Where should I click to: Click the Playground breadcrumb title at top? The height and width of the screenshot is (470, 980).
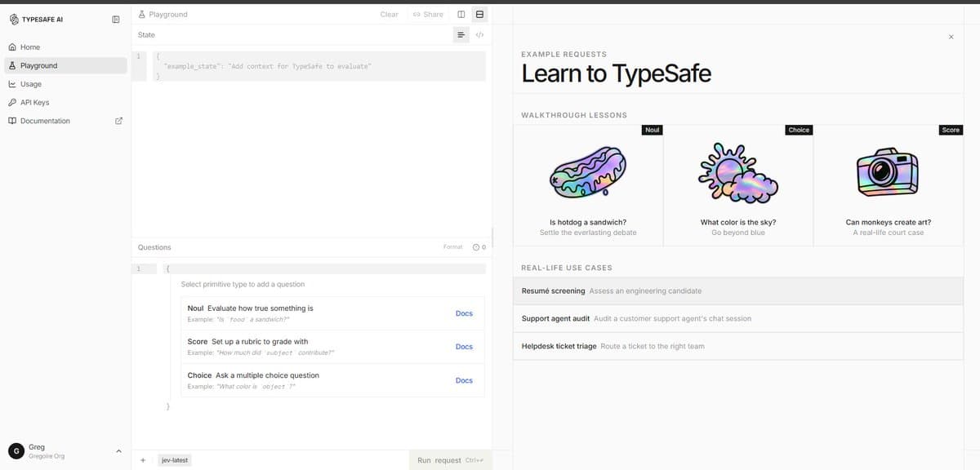pos(168,15)
